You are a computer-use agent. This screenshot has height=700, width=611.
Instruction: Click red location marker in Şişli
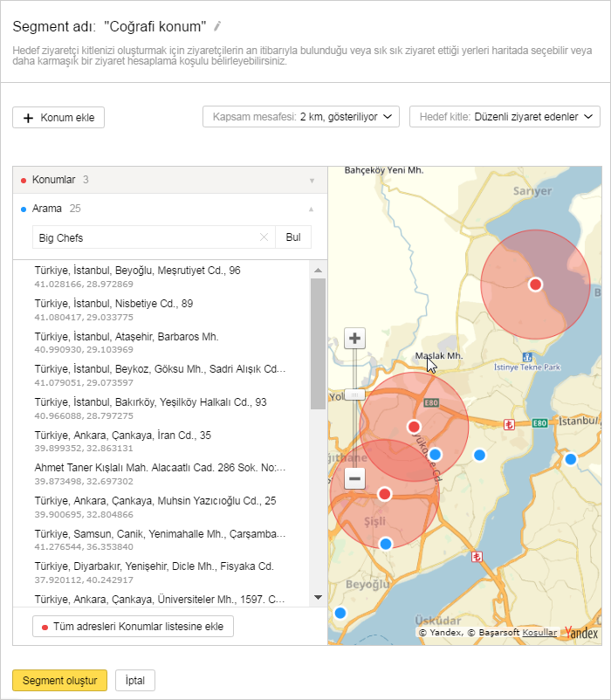click(x=384, y=494)
